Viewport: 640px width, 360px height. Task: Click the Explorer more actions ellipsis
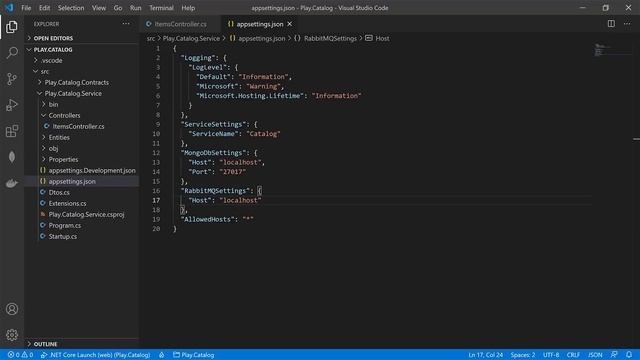[x=126, y=24]
